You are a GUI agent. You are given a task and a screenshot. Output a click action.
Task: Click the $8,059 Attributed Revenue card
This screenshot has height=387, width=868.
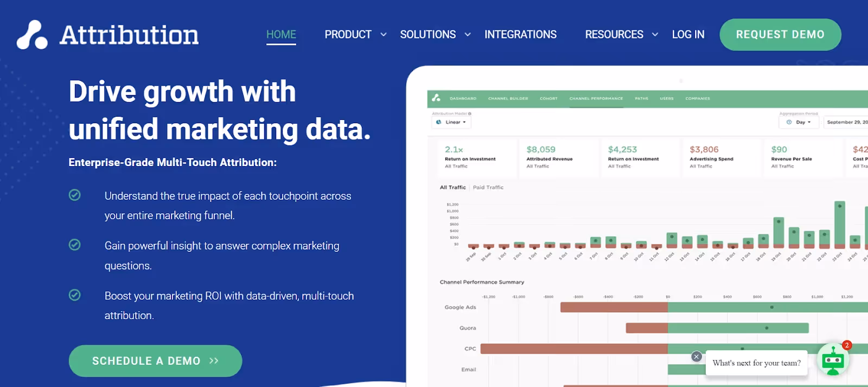coord(558,157)
